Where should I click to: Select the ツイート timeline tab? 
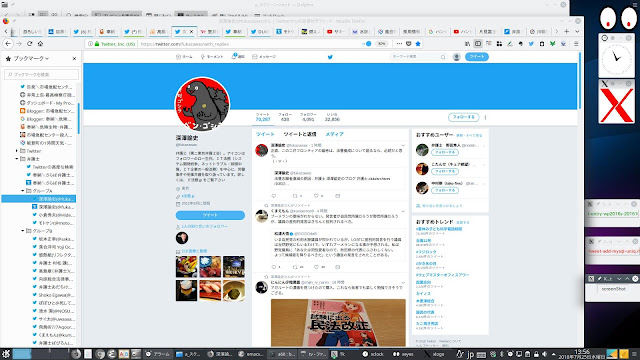point(265,134)
